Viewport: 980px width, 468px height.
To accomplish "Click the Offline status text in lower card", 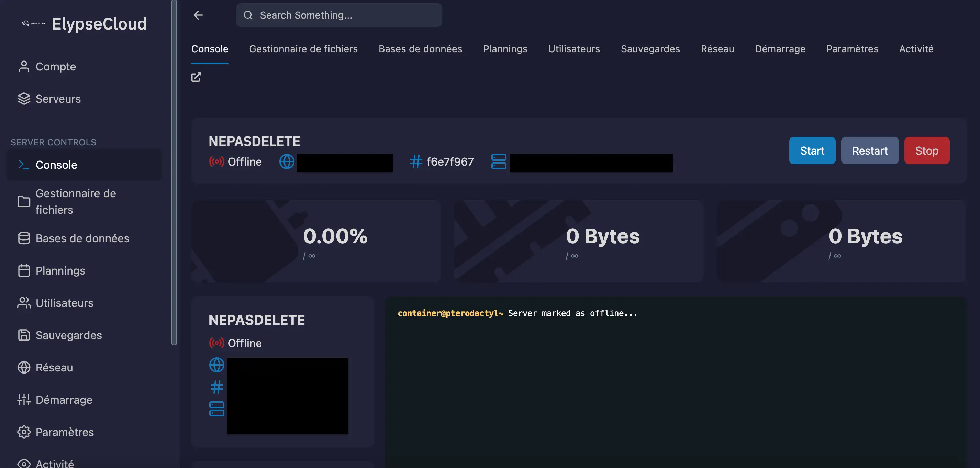I will (x=245, y=343).
